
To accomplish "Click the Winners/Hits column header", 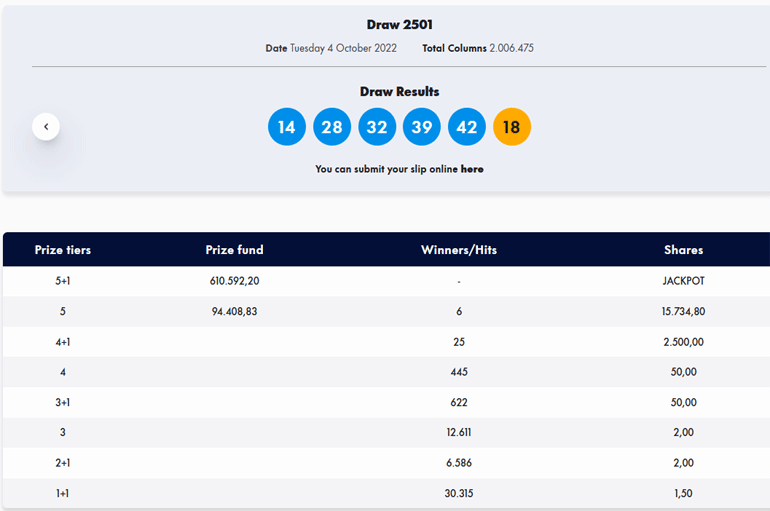I will 459,250.
